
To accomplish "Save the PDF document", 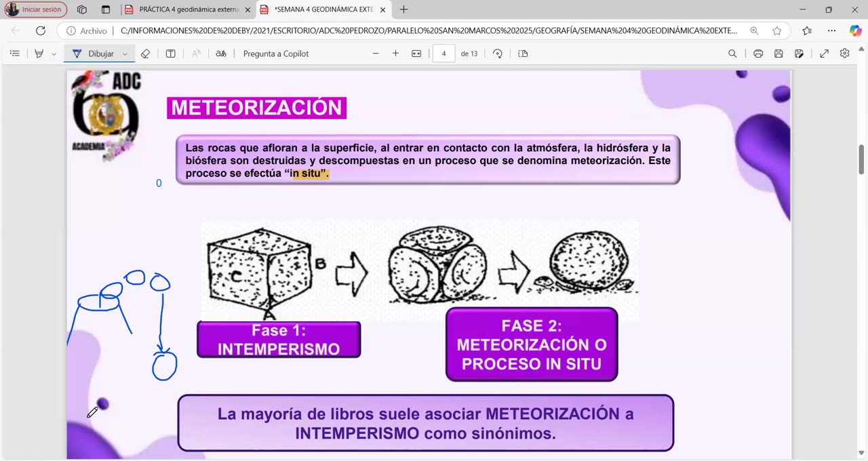I will point(778,54).
